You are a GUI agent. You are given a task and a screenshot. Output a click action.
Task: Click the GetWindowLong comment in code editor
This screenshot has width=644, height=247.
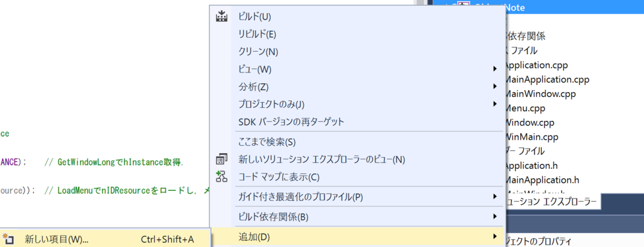click(x=113, y=162)
